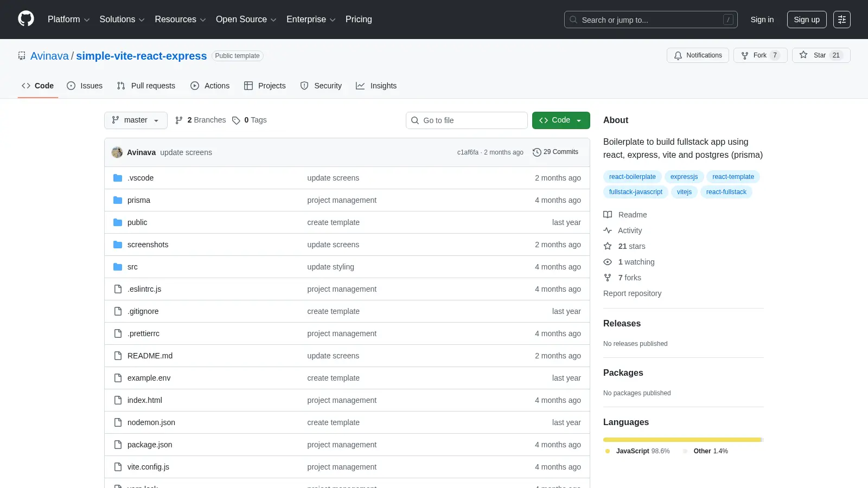Expand the Solutions menu
The height and width of the screenshot is (488, 868).
pyautogui.click(x=122, y=20)
